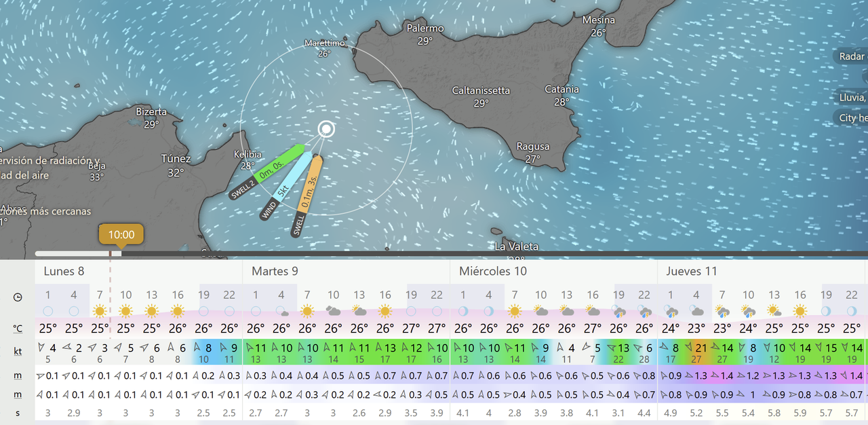Click moon icon at 22h Jueves 11
868x425 pixels.
(x=852, y=311)
